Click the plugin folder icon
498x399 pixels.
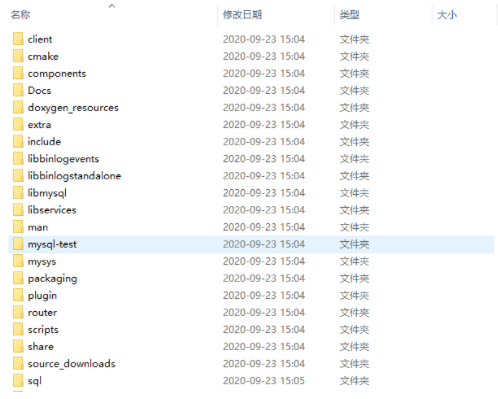pos(18,295)
